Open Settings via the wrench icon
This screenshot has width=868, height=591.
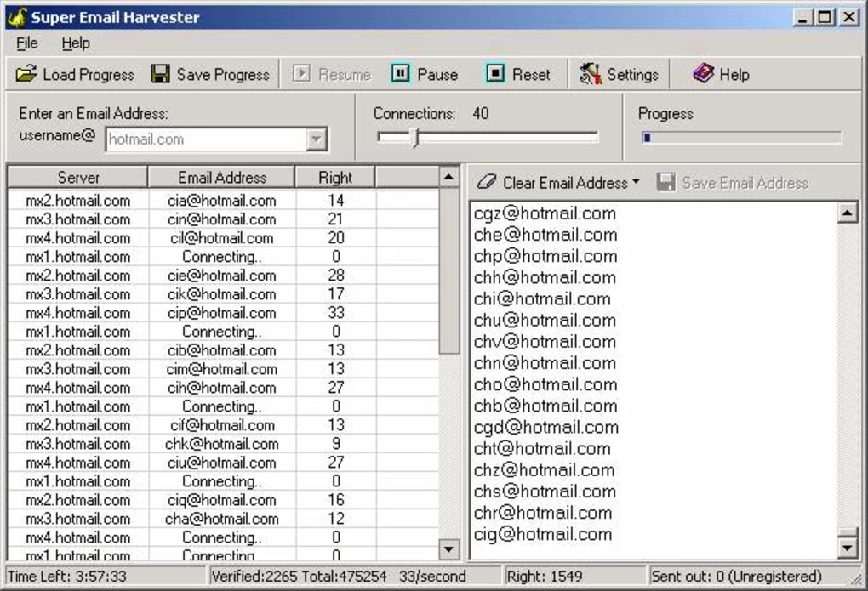[589, 74]
